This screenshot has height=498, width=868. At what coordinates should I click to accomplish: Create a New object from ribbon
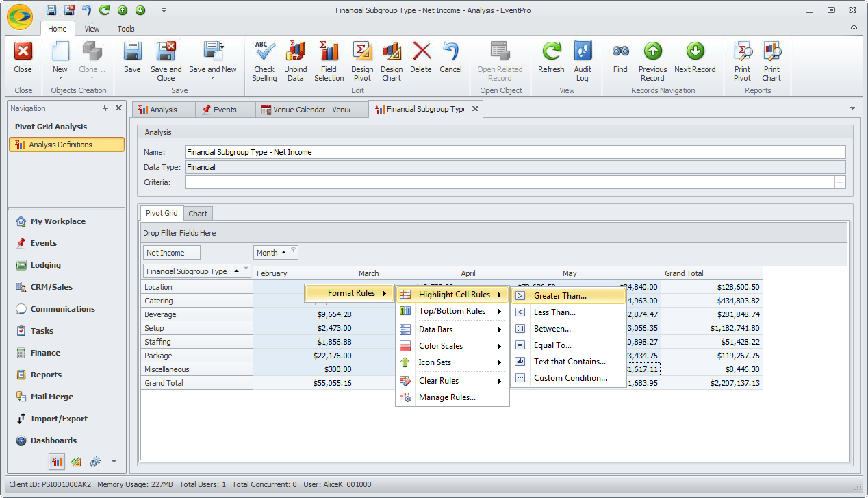click(60, 60)
